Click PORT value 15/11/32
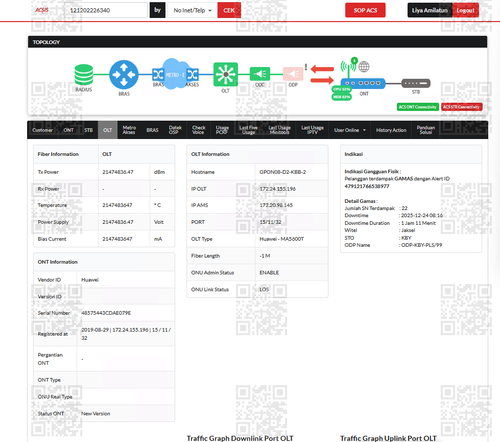The width and height of the screenshot is (500, 442). click(270, 222)
